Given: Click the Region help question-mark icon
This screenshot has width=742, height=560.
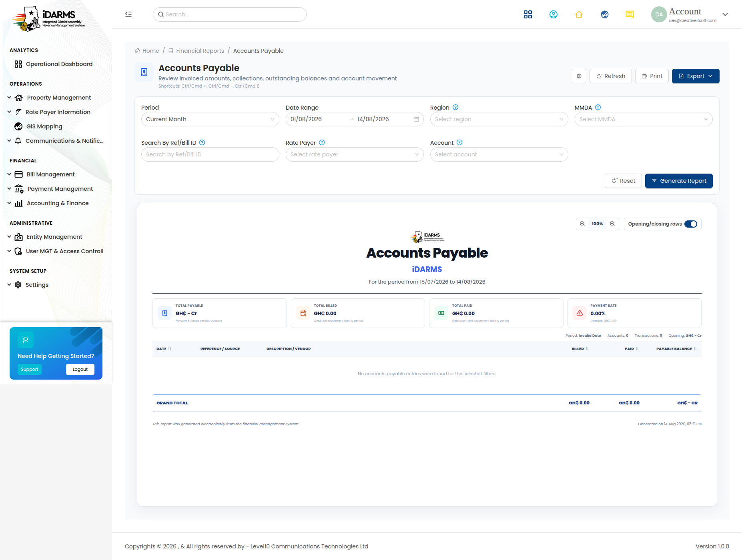Looking at the screenshot, I should tap(455, 107).
